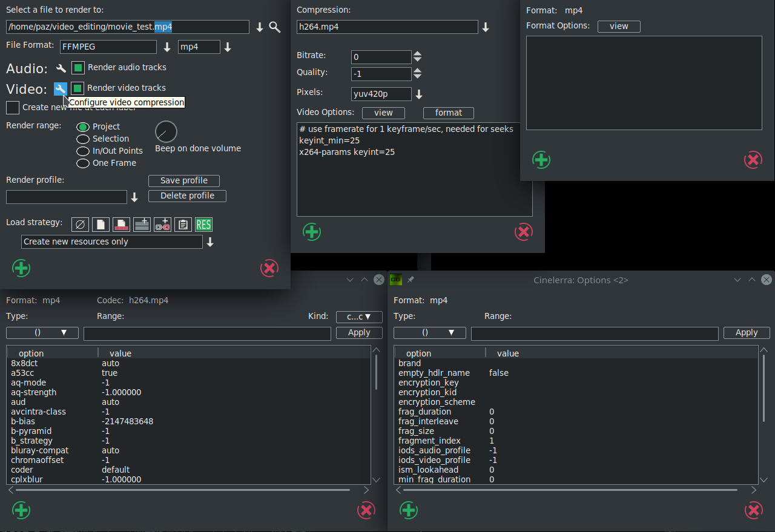Select the chain-link concatenate load strategy icon
Image resolution: width=775 pixels, height=532 pixels.
click(x=162, y=224)
